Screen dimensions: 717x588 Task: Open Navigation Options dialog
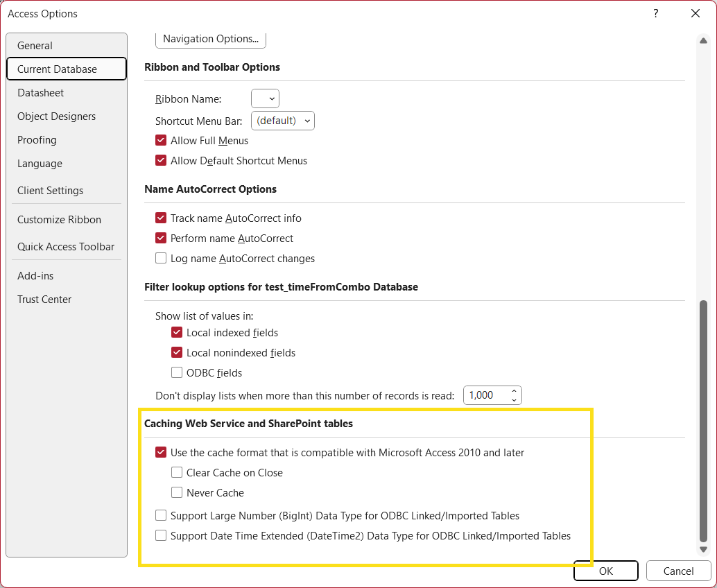pyautogui.click(x=210, y=39)
